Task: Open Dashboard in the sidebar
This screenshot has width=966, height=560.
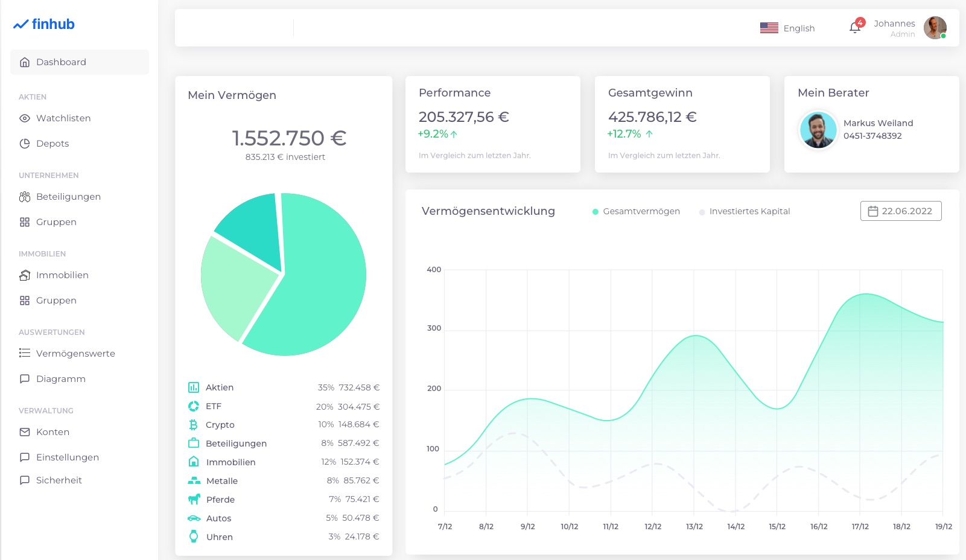Action: click(x=80, y=62)
